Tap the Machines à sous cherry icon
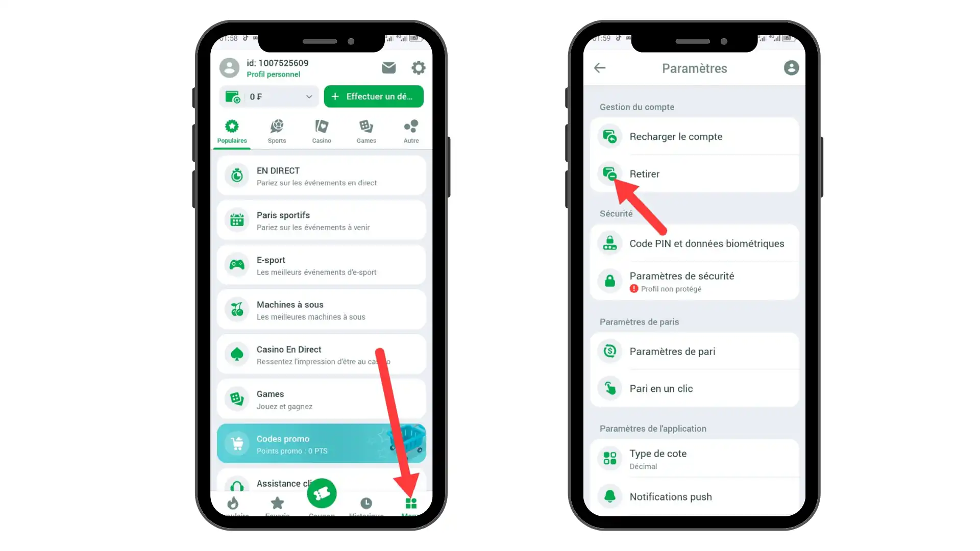Screen dimensions: 980x551 tap(236, 310)
